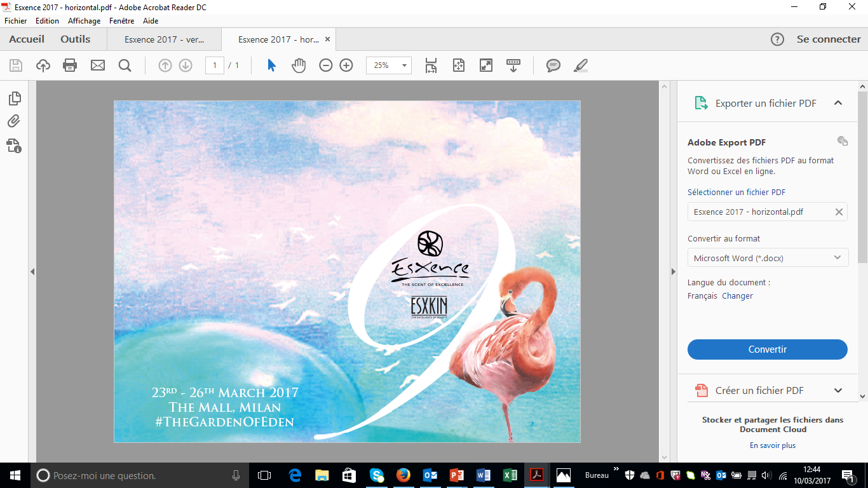Open the Page thumbnails panel
868x488 pixels.
coord(14,98)
